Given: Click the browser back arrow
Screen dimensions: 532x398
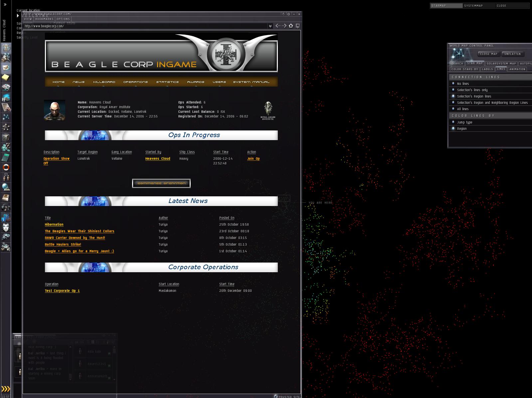Looking at the screenshot, I should pyautogui.click(x=277, y=26).
